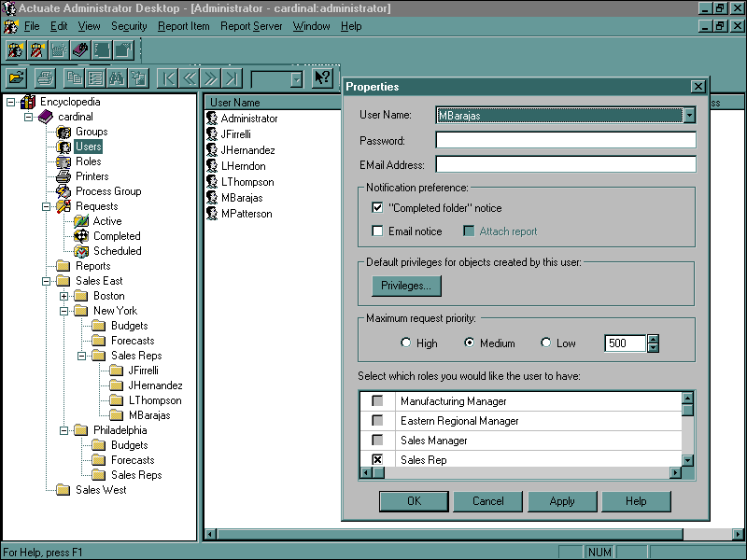Image resolution: width=747 pixels, height=560 pixels.
Task: Click the copy toolbar icon
Action: (74, 77)
